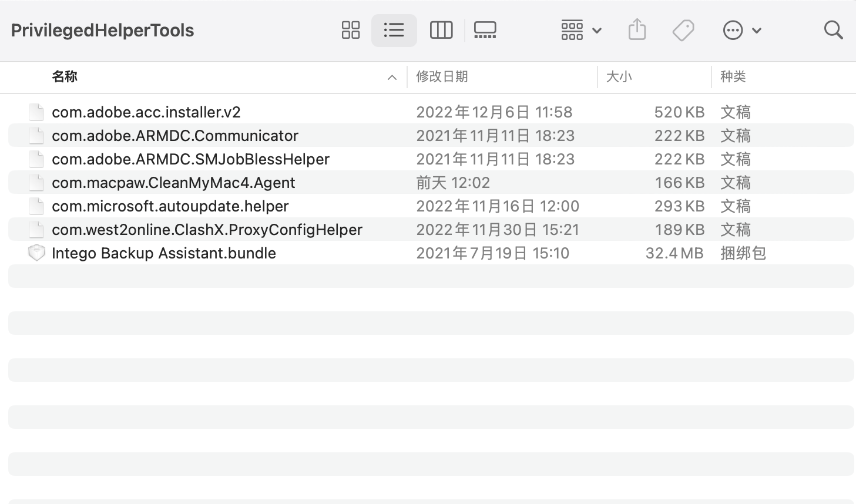
Task: Select the list view button
Action: [394, 30]
